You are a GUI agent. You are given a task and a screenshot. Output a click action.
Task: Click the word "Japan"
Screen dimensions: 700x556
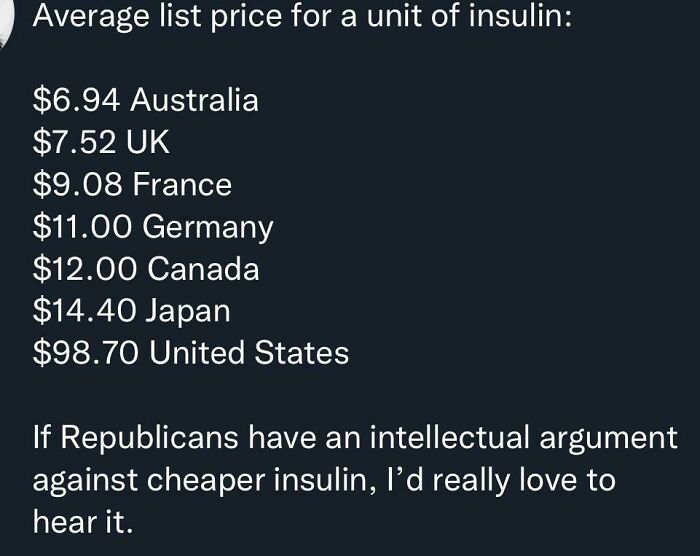pyautogui.click(x=188, y=311)
